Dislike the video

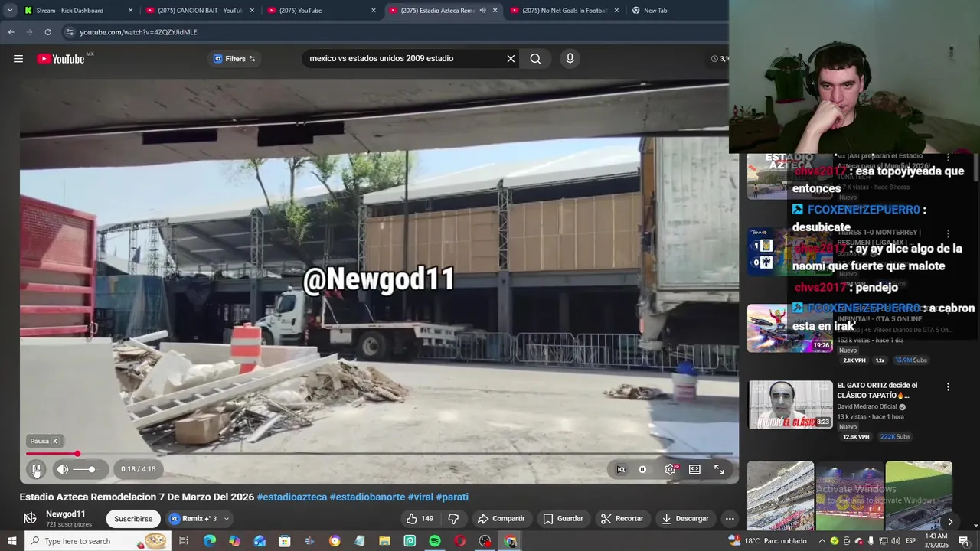pos(453,518)
